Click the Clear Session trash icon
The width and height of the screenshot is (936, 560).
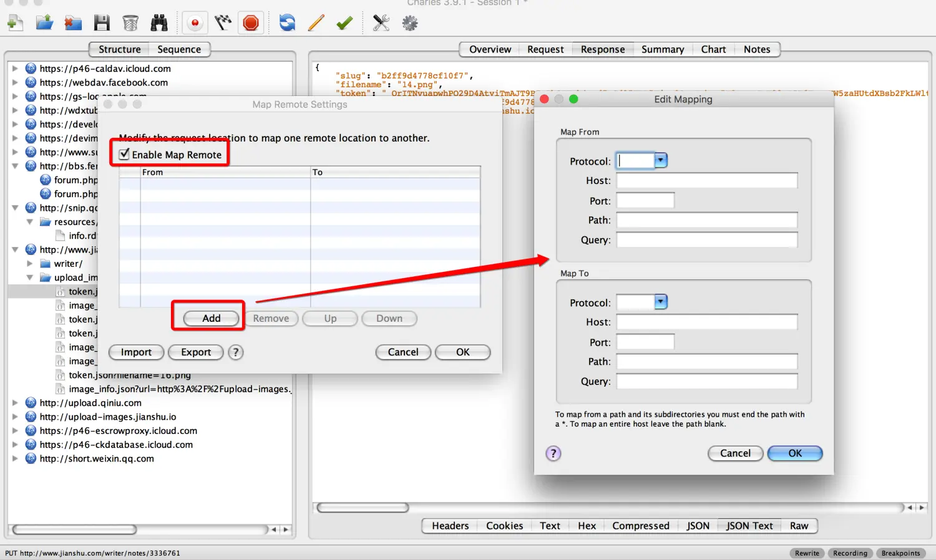click(x=130, y=24)
